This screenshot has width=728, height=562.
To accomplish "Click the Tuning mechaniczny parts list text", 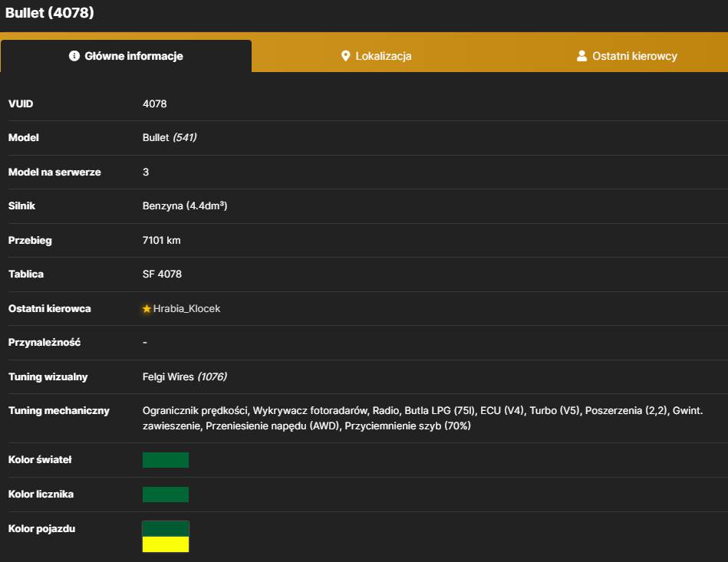I will pyautogui.click(x=423, y=418).
